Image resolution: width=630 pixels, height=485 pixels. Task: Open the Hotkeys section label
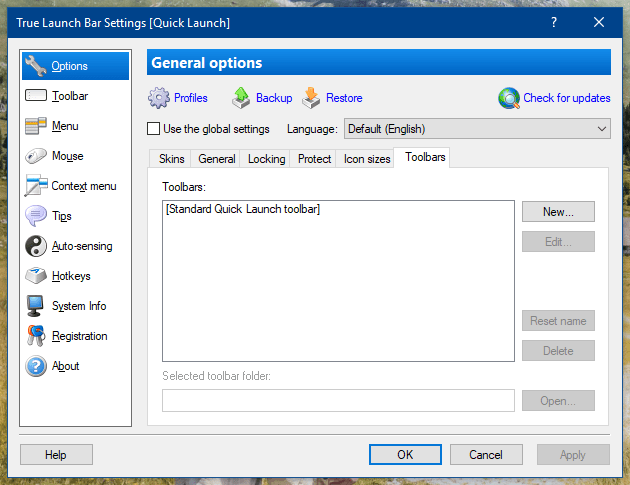click(x=71, y=276)
